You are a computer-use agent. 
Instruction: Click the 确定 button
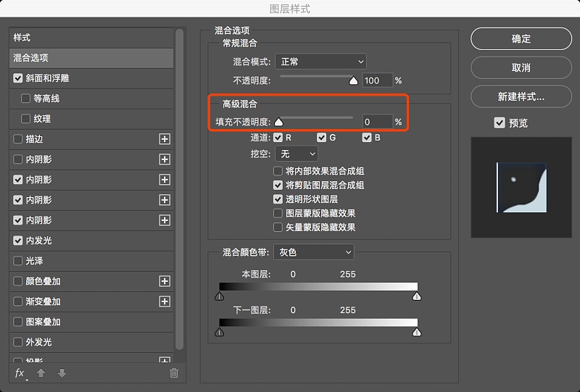click(521, 38)
